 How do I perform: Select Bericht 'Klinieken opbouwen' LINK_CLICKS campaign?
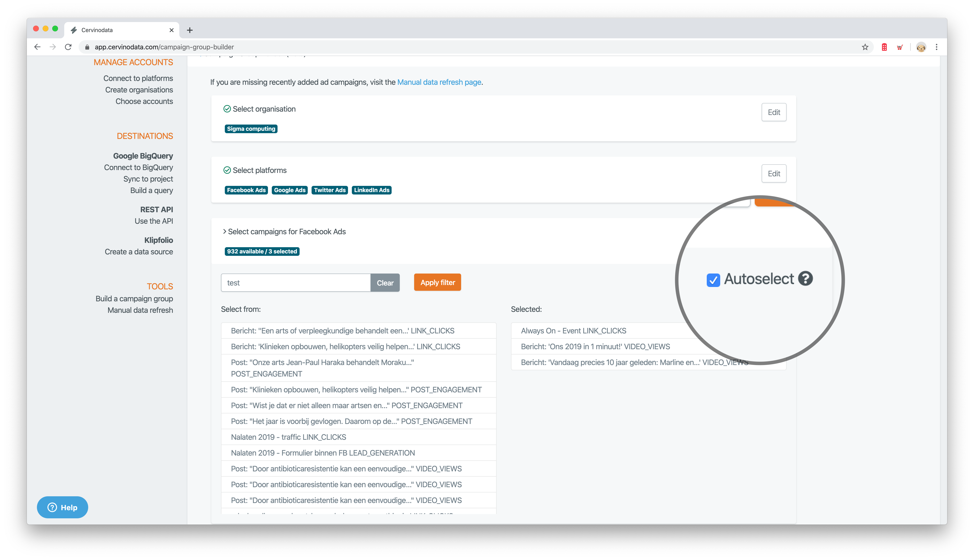(x=358, y=347)
